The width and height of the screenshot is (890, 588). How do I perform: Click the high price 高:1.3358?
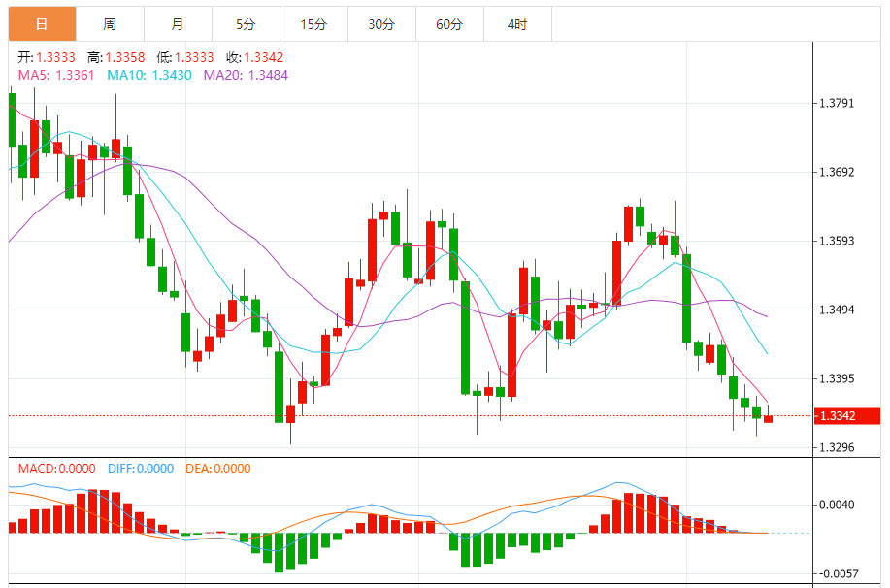point(116,57)
